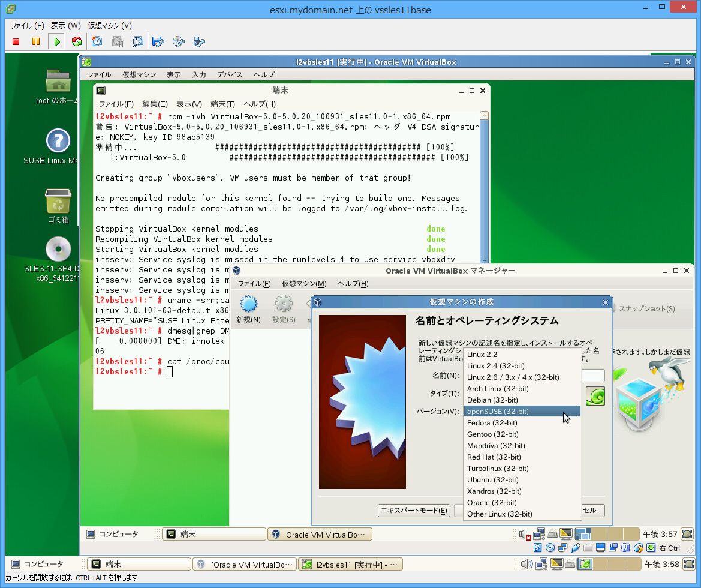Take a VM snapshot via the vSphere toolbar

[x=97, y=41]
